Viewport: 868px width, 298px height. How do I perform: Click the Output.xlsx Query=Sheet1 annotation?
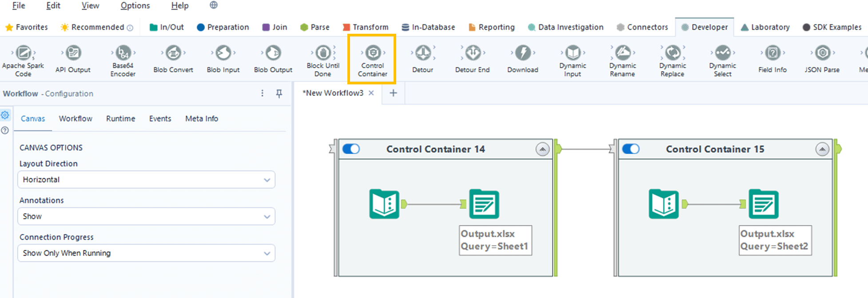tap(495, 240)
